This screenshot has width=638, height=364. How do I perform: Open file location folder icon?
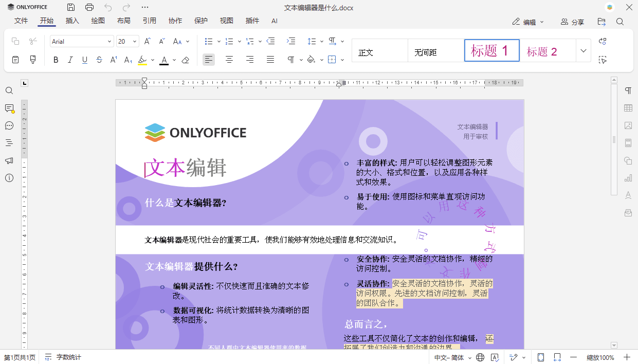601,22
